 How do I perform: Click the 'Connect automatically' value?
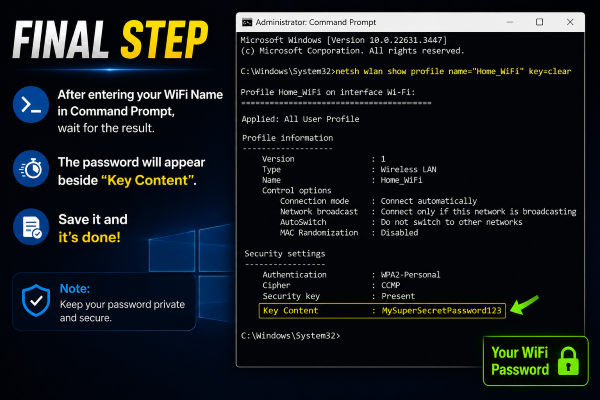(x=429, y=201)
